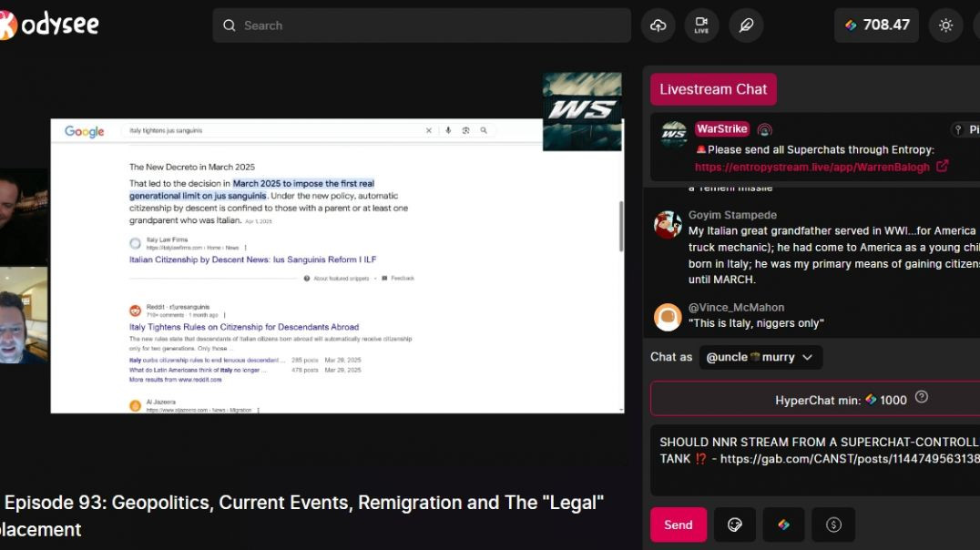Click the bottom webcam feed of host
The width and height of the screenshot is (980, 550).
click(x=24, y=316)
